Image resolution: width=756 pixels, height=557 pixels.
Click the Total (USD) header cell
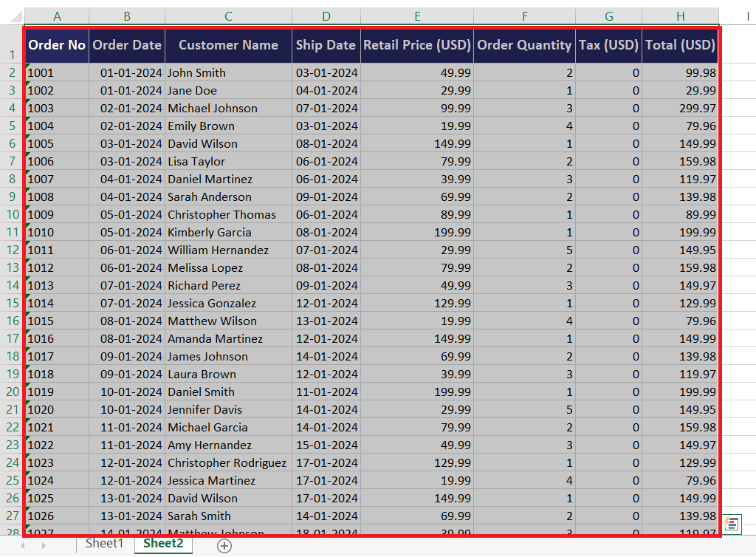click(x=680, y=45)
